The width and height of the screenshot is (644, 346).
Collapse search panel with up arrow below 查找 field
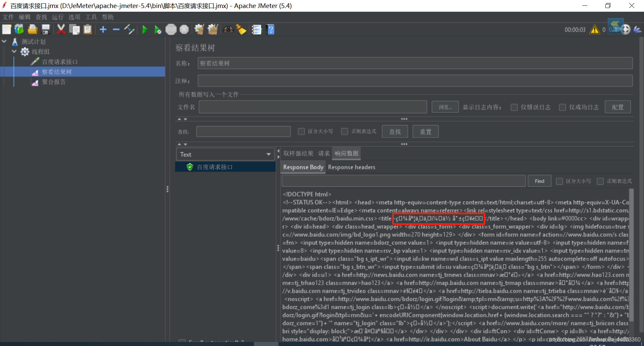(179, 144)
